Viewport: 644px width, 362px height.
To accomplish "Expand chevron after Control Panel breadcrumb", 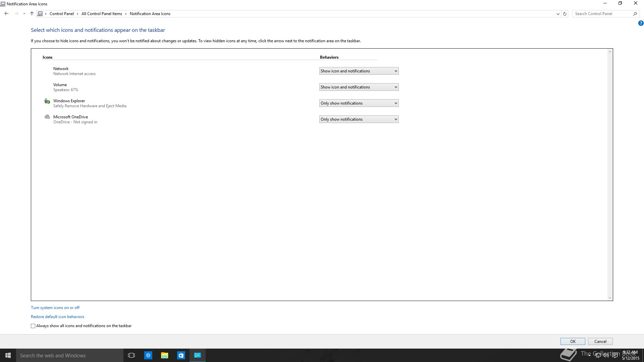I will (x=77, y=14).
